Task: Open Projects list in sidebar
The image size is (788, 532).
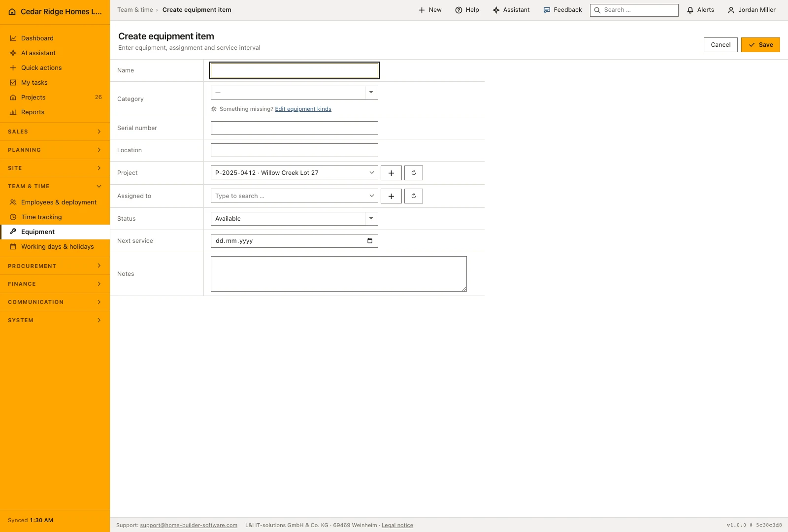Action: tap(55, 98)
